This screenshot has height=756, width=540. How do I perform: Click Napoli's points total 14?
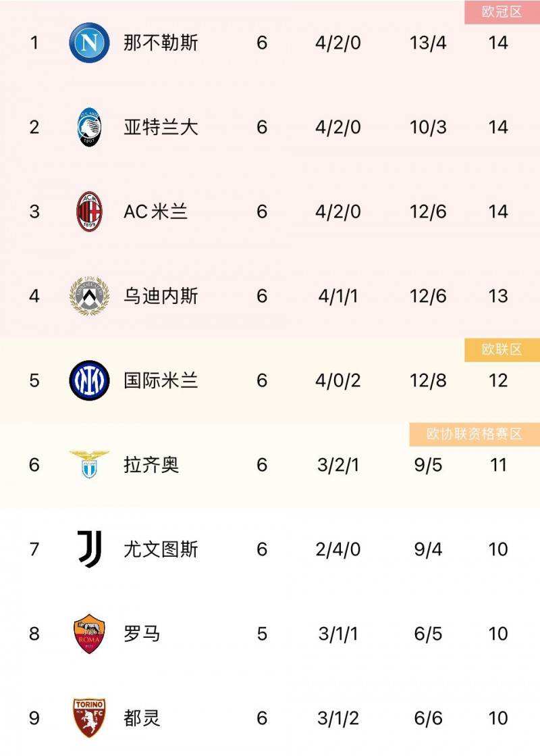click(x=498, y=42)
